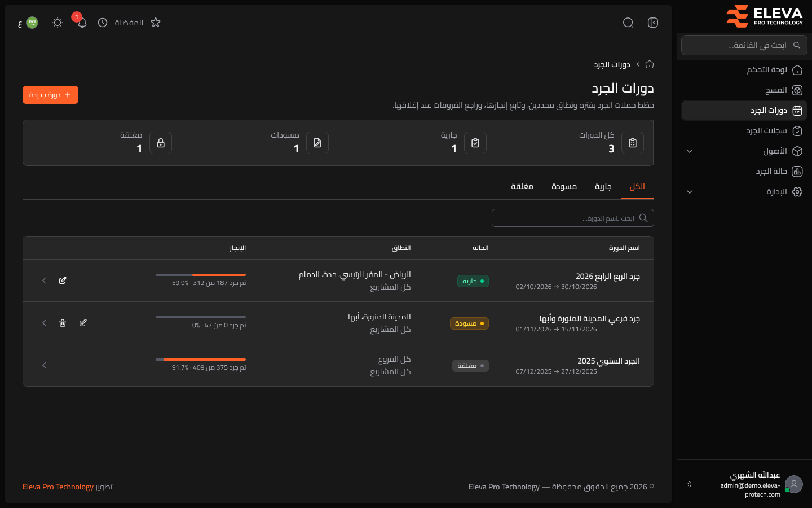Click the النطاق column header
This screenshot has height=508, width=812.
click(401, 248)
